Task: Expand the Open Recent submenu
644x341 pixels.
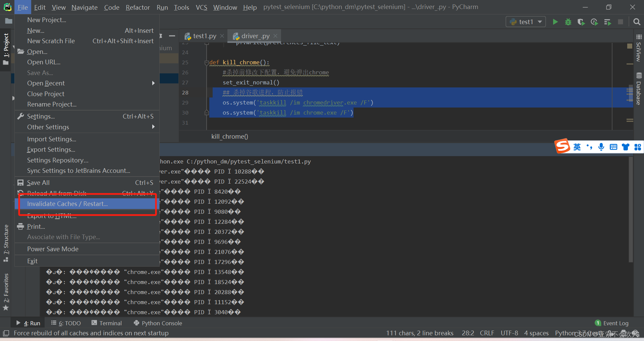Action: tap(46, 83)
